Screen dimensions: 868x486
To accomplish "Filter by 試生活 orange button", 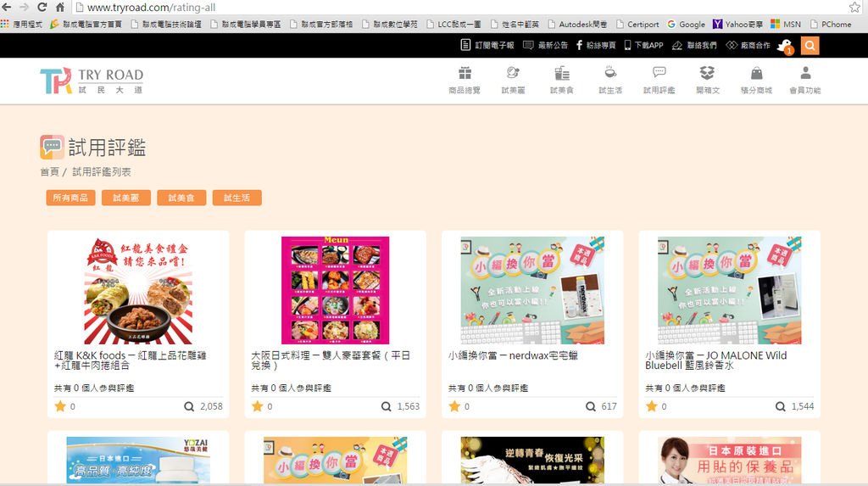I will (237, 198).
